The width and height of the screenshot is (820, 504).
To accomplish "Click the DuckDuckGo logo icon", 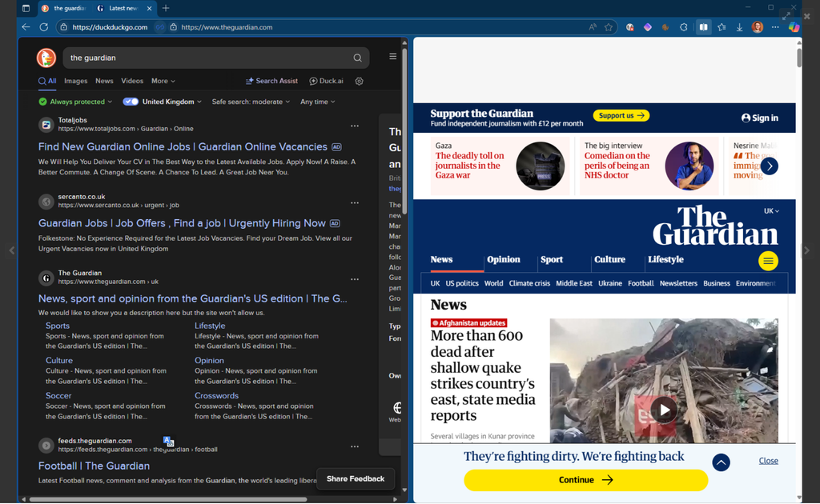I will tap(46, 58).
